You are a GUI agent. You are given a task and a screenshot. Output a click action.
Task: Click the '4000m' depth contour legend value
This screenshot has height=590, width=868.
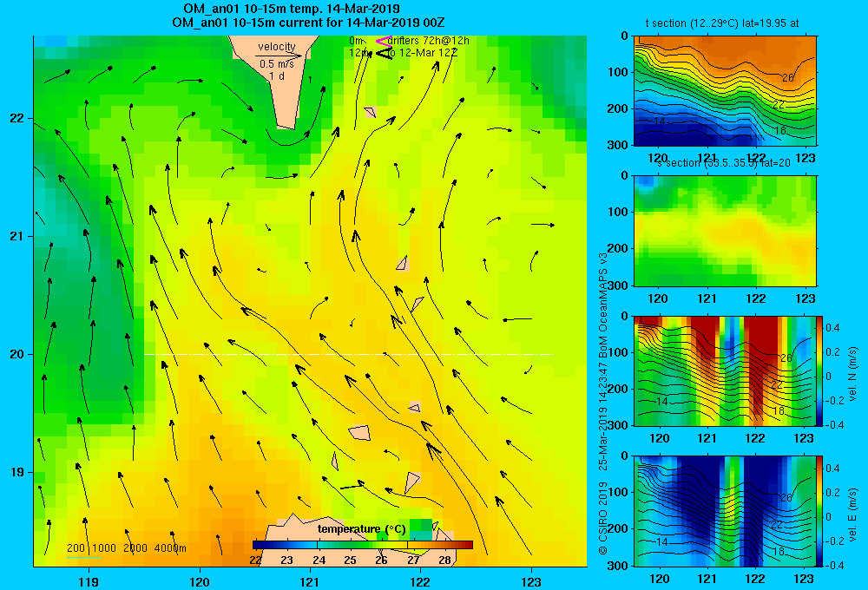(170, 548)
